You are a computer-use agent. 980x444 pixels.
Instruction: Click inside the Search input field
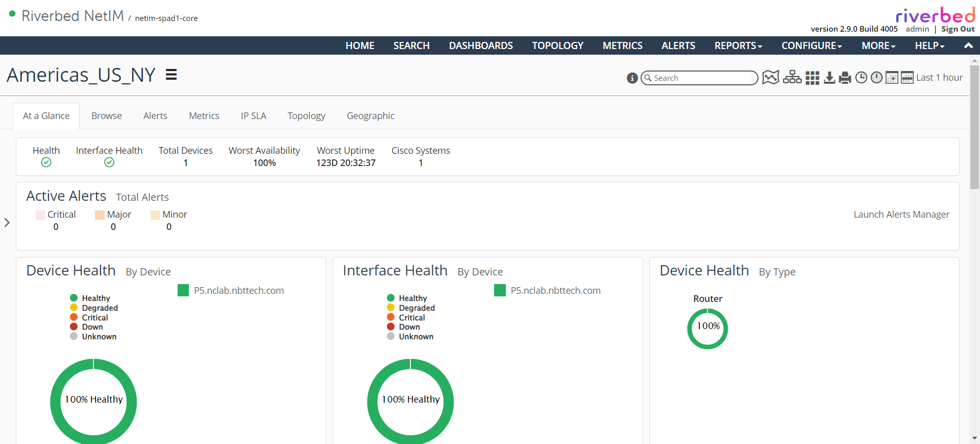(x=702, y=78)
